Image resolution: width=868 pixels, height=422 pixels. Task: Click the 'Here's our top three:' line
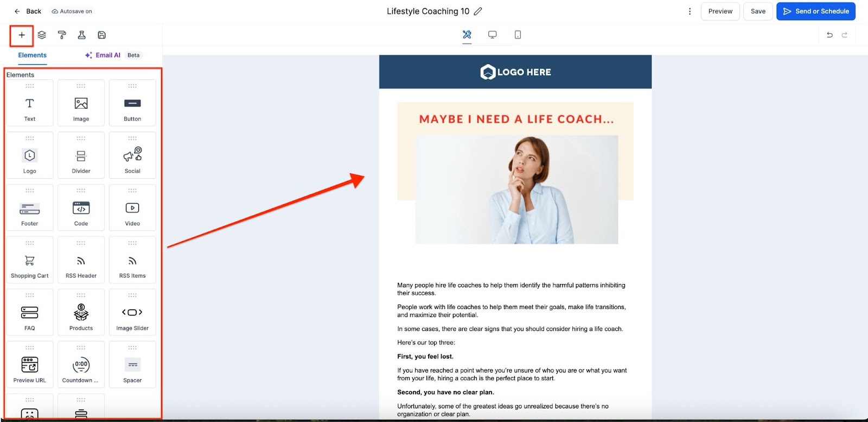[x=426, y=343]
